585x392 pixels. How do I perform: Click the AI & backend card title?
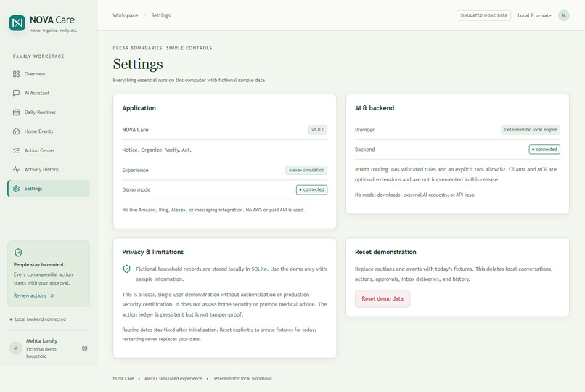[375, 108]
